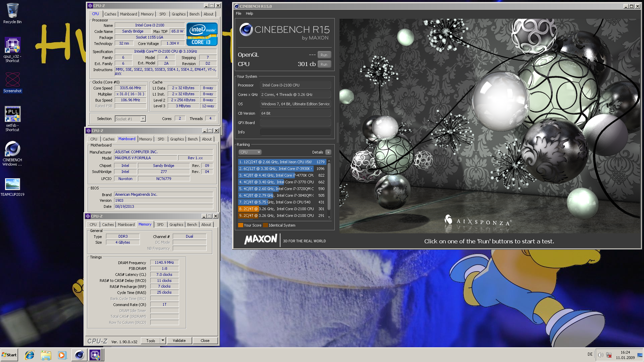Select the CINEBENCH Windows desktop icon

(12, 154)
